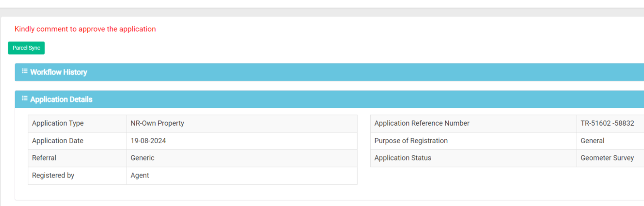Select the Generic referral value

pos(142,158)
